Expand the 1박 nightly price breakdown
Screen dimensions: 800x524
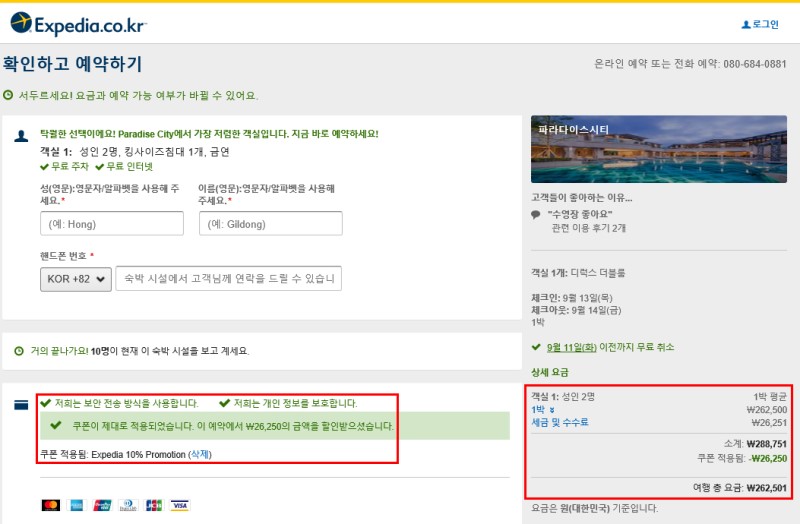pyautogui.click(x=543, y=410)
